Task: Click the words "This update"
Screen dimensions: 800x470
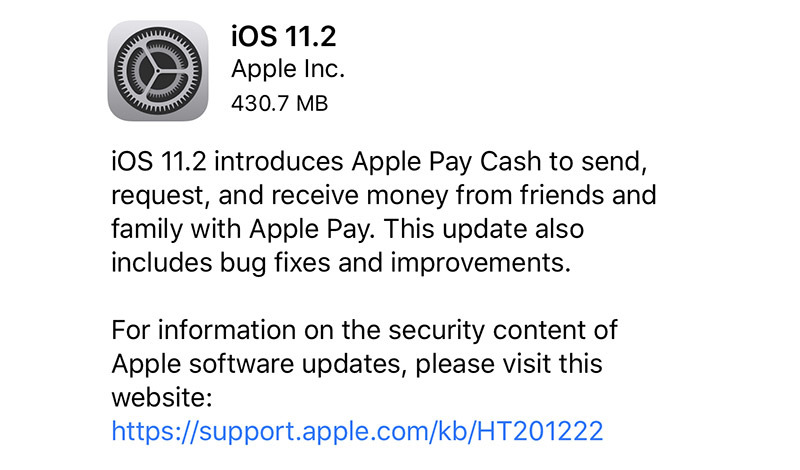Action: point(456,230)
